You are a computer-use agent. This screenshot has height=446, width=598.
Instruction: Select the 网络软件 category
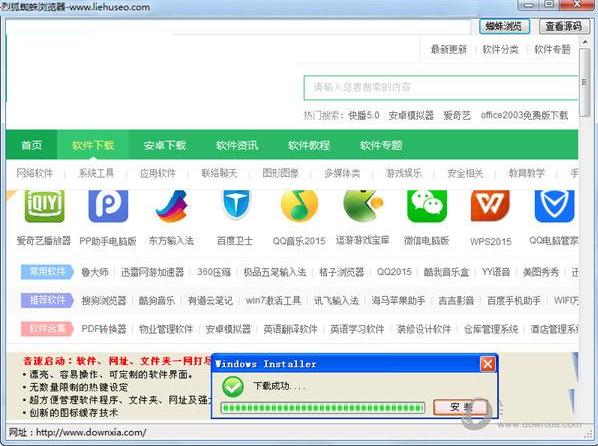point(34,173)
